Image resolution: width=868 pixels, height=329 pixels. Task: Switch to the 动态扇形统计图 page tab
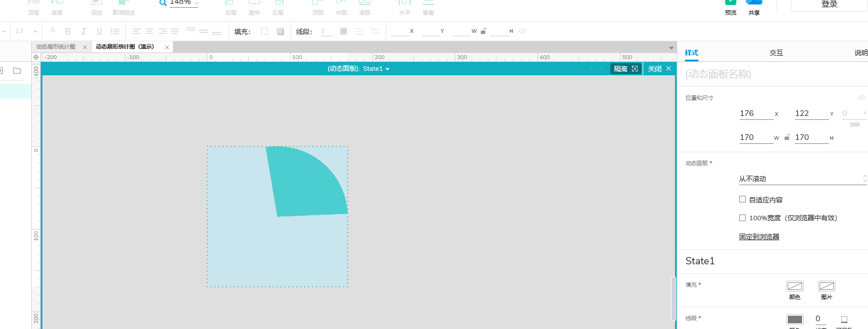56,47
